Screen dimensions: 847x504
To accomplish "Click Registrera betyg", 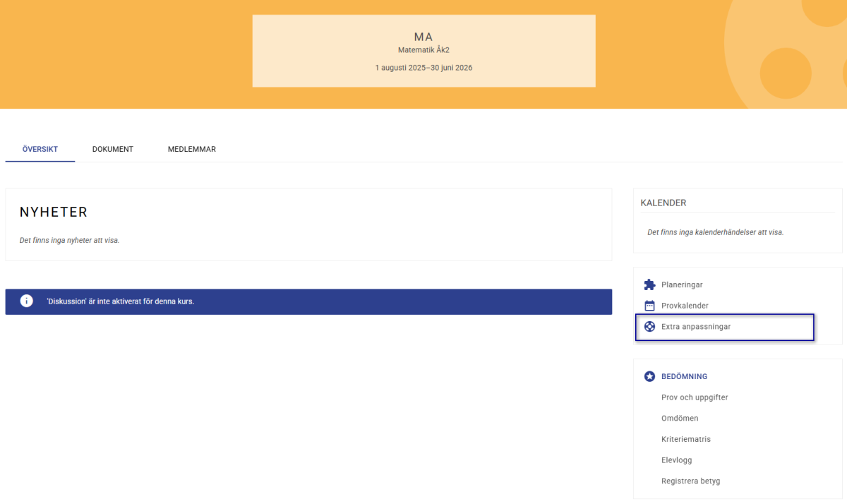I will [690, 481].
